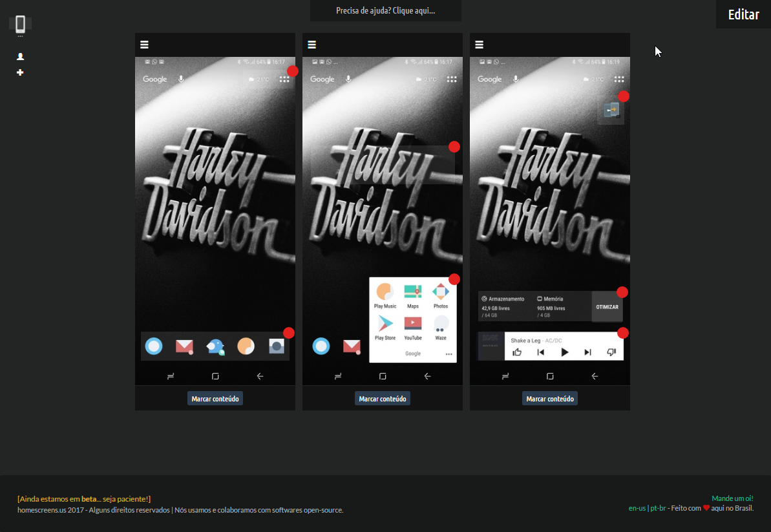Click Marcar conteúdo under first screenshot
Screen dimensions: 771x532
(215, 398)
